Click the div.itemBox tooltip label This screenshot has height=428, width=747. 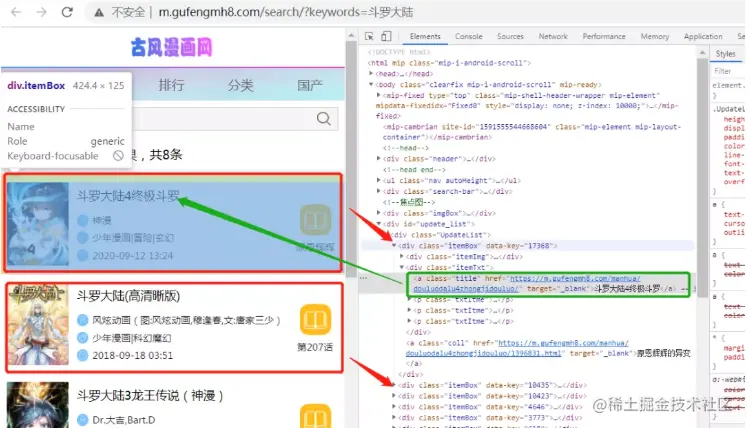[36, 85]
